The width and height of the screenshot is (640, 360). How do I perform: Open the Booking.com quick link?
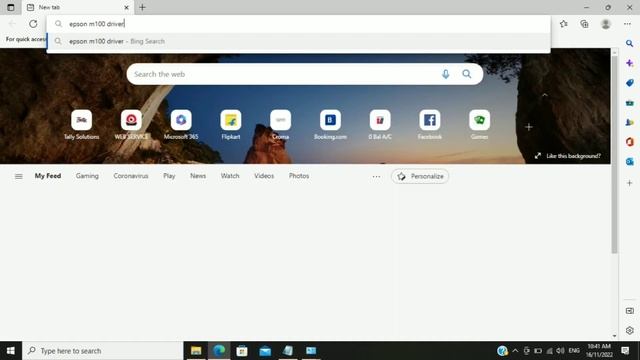(330, 124)
